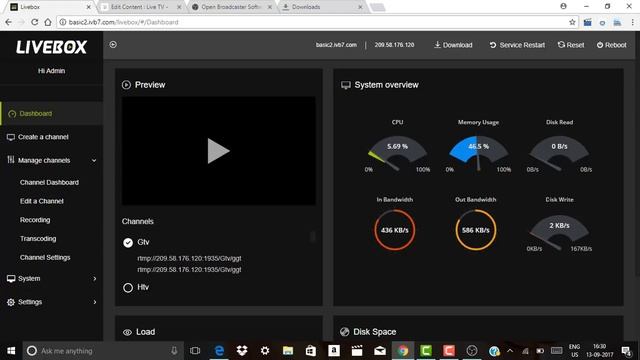
Task: Click the browser home icon
Action: [48, 22]
